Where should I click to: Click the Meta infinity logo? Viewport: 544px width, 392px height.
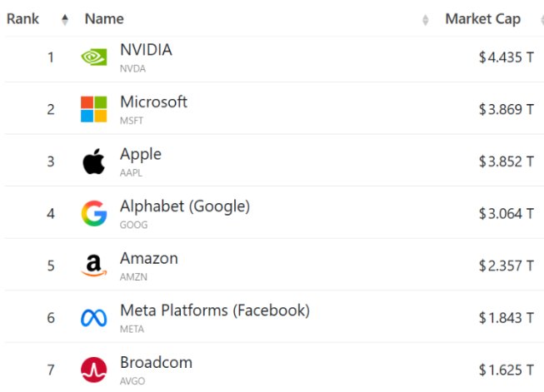click(93, 318)
